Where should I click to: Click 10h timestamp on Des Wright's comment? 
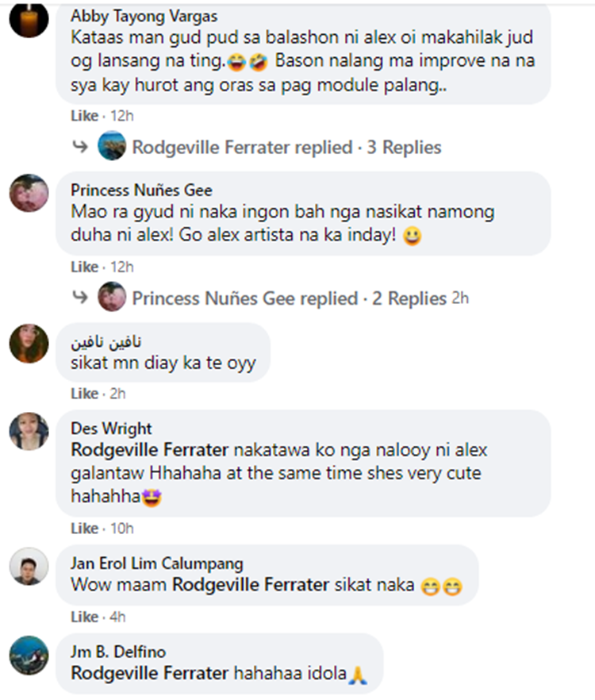coord(122,528)
